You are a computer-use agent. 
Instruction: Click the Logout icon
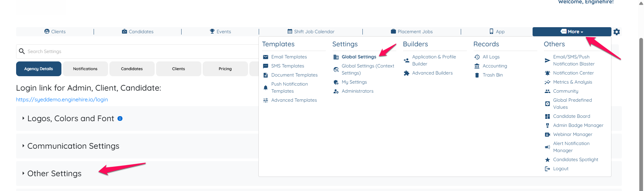tap(547, 169)
